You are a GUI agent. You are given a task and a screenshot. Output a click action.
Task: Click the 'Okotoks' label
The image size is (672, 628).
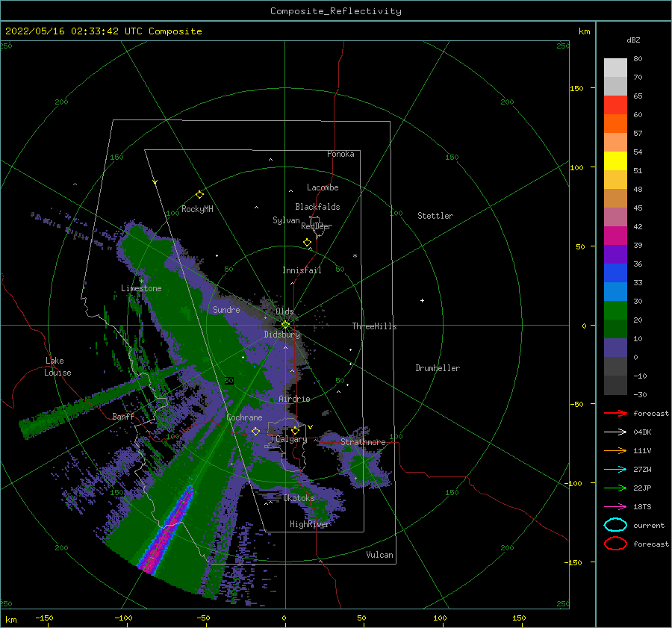299,497
